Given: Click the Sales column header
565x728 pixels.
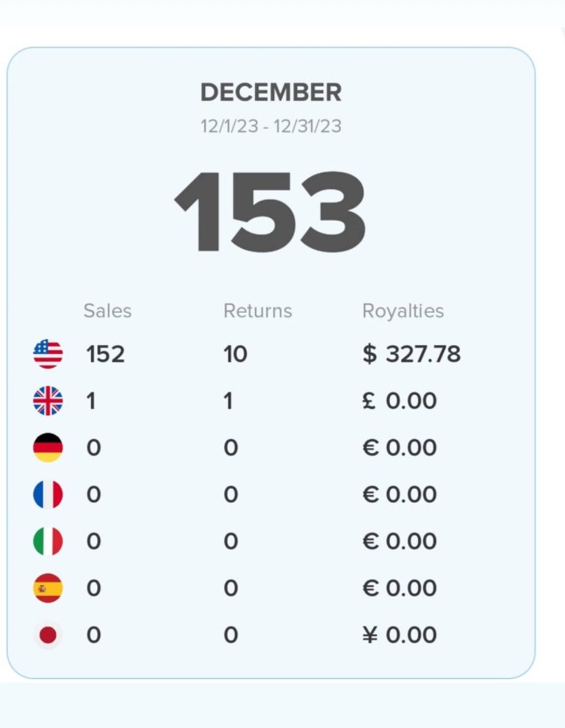Looking at the screenshot, I should coord(108,311).
